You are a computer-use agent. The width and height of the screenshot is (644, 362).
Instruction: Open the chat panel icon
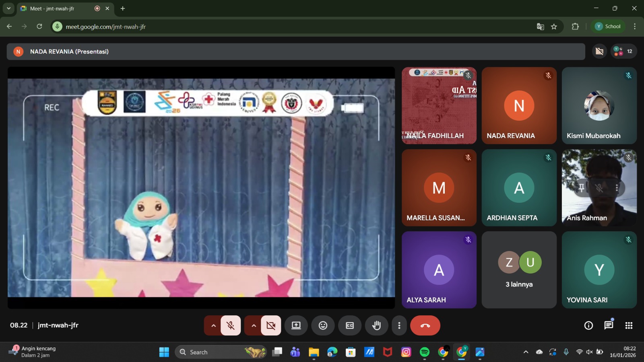coord(609,325)
